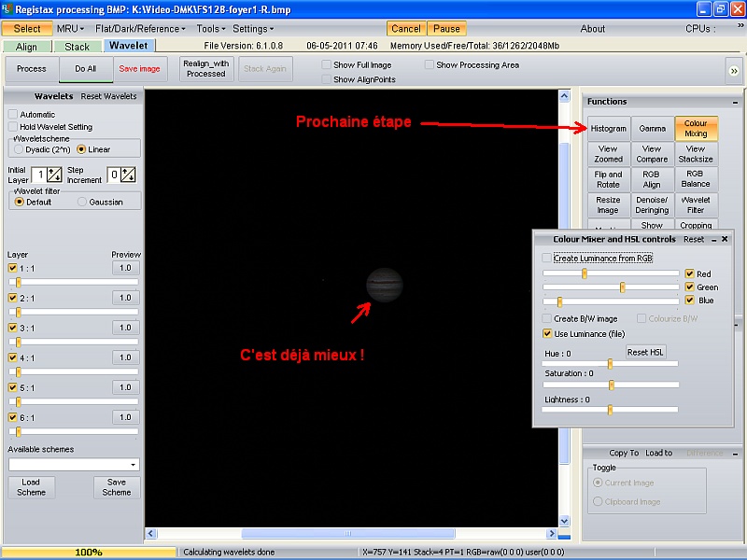
Task: Open the Flip and Rotate tool
Action: [x=608, y=177]
